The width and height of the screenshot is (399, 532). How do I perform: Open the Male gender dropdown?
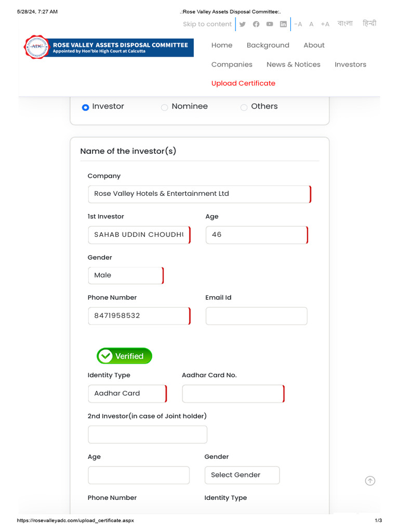pos(126,275)
